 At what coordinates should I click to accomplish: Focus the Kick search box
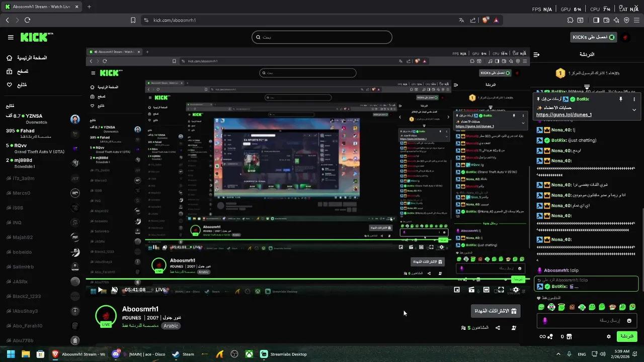(x=322, y=37)
